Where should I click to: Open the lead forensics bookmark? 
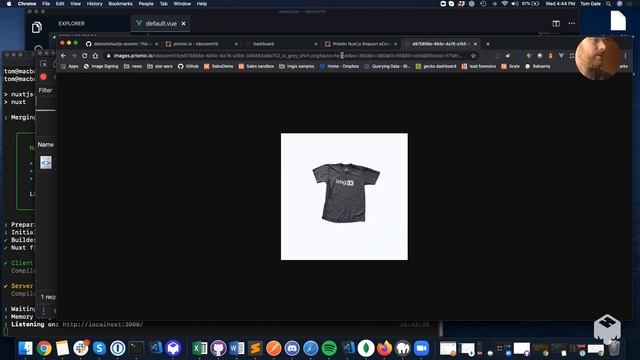[479, 66]
